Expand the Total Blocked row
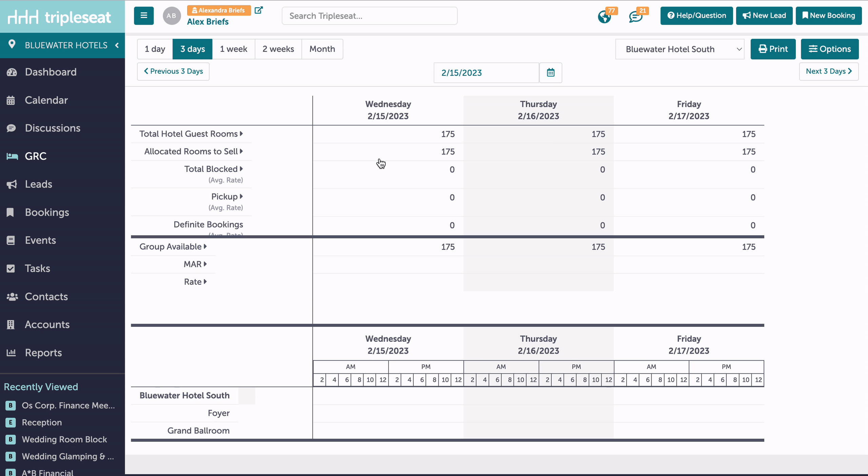This screenshot has height=476, width=868. click(x=241, y=169)
